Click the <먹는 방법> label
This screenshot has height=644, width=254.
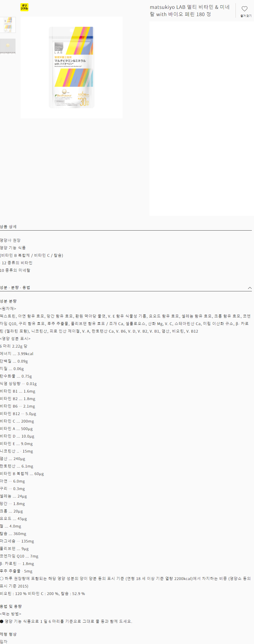pyautogui.click(x=11, y=614)
